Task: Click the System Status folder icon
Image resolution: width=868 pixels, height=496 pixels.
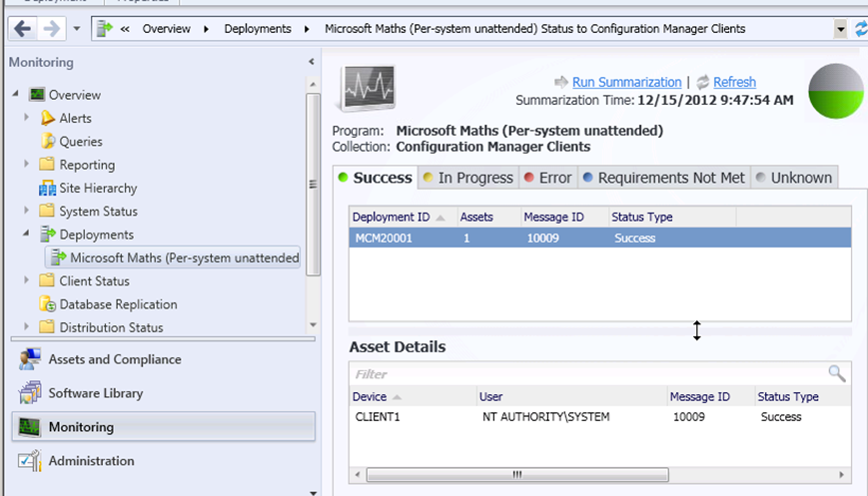Action: [x=47, y=211]
